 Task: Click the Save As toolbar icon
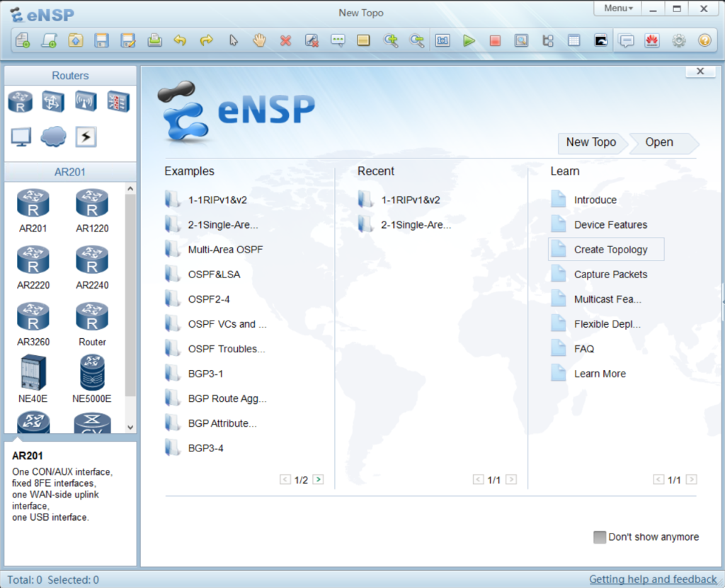tap(127, 40)
